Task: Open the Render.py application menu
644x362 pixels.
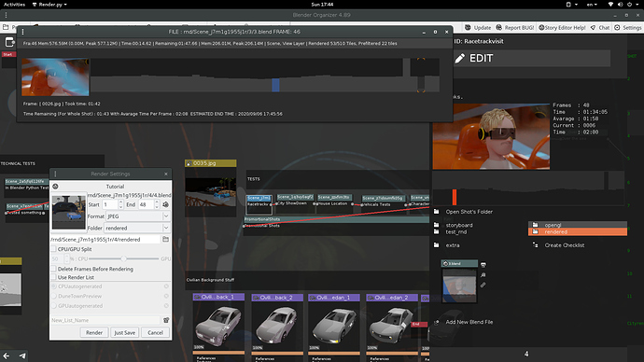Action: tap(49, 5)
